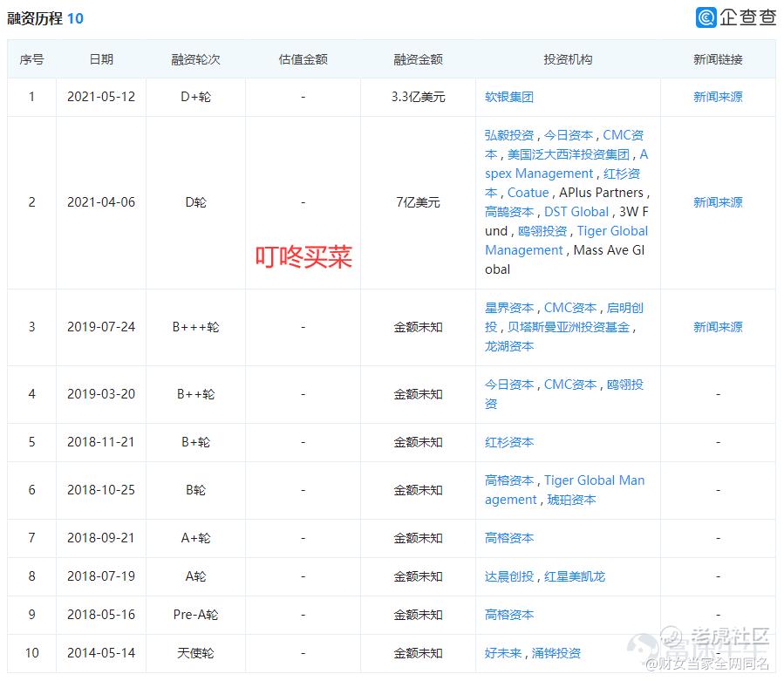
Task: Click the 融资轮次 column header
Action: [195, 59]
